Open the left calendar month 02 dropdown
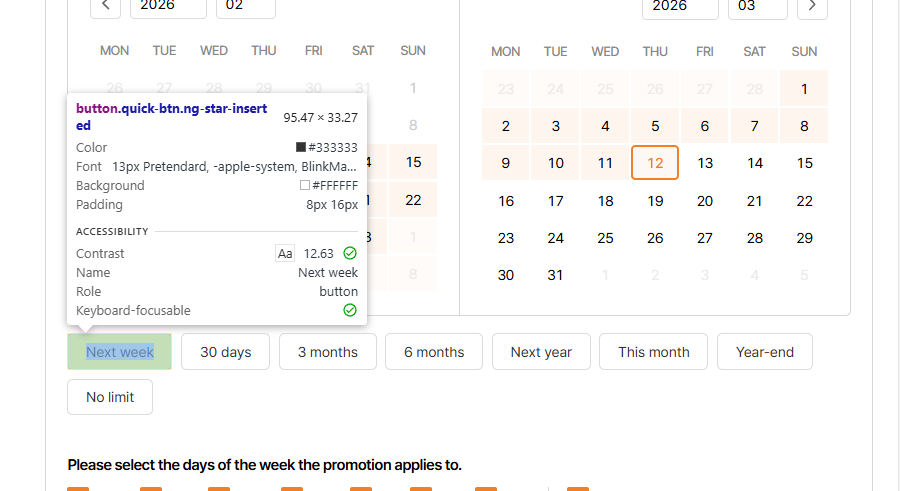Viewport: 900px width, 491px height. coord(245,7)
